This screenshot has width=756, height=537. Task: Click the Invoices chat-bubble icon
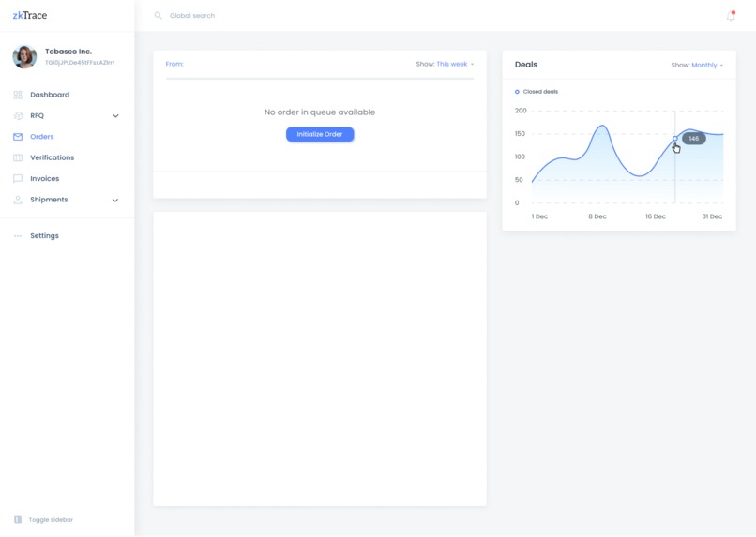pos(18,179)
